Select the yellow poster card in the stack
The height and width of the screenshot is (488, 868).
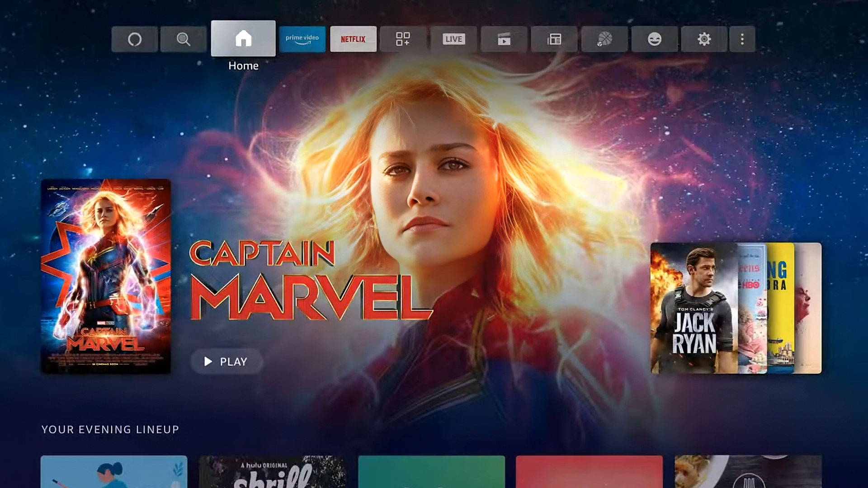(x=781, y=308)
